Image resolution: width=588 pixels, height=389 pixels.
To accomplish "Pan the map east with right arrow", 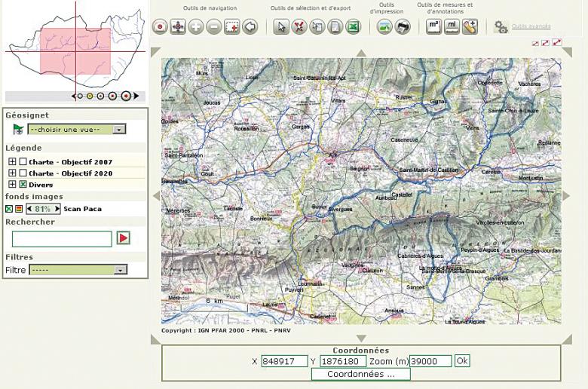I will 566,195.
